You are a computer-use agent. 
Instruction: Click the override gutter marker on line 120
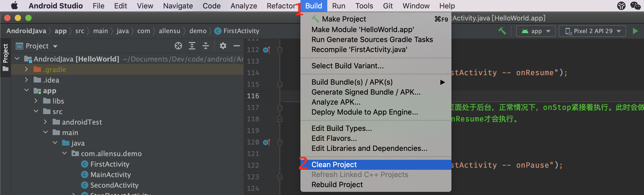[x=266, y=142]
